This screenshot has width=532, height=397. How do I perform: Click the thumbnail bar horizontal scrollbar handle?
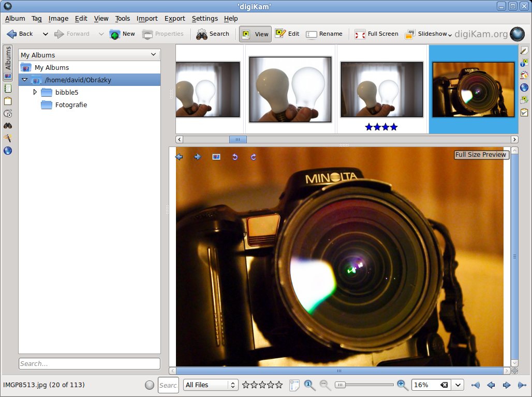click(x=238, y=139)
